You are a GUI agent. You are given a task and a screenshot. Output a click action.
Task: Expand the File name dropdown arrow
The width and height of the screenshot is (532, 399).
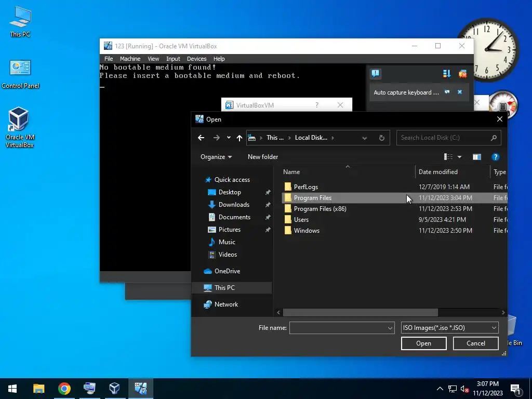[390, 328]
